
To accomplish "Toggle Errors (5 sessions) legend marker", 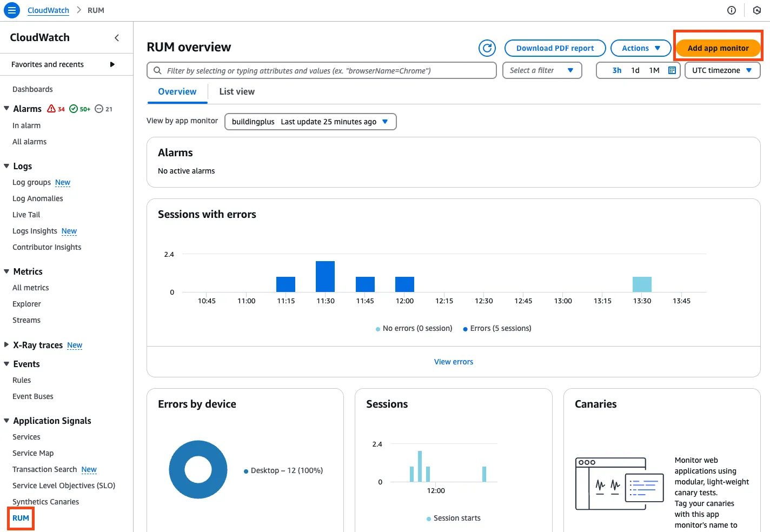I will coord(466,329).
